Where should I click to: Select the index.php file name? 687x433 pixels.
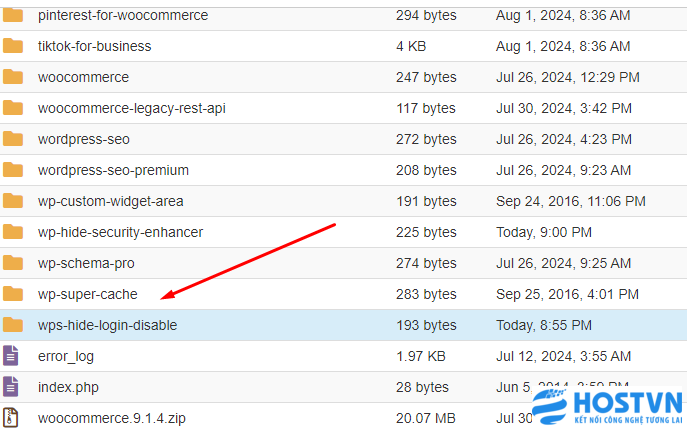pos(68,387)
